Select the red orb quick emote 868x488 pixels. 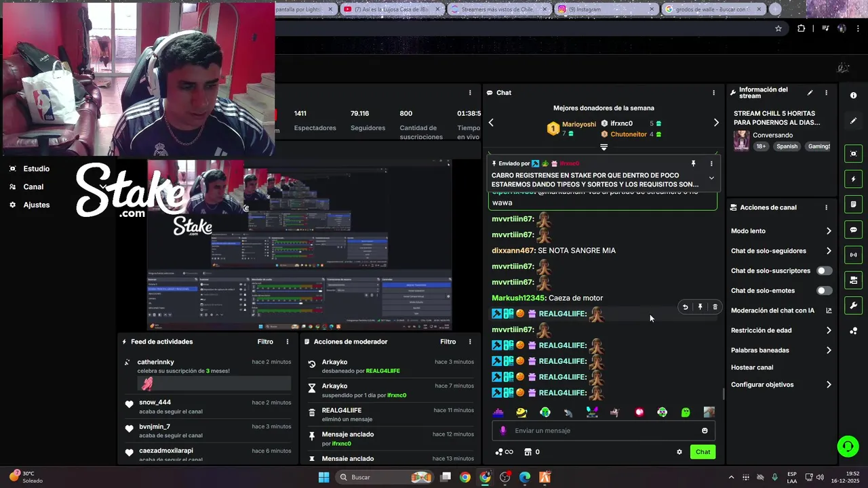(x=639, y=412)
